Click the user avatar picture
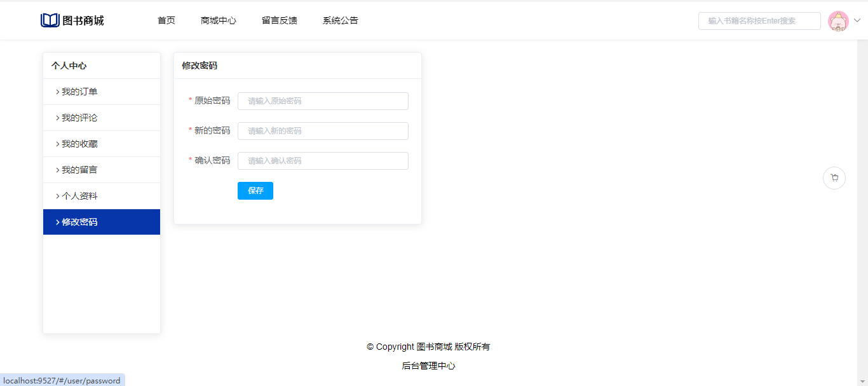Viewport: 868px width, 386px height. point(838,21)
